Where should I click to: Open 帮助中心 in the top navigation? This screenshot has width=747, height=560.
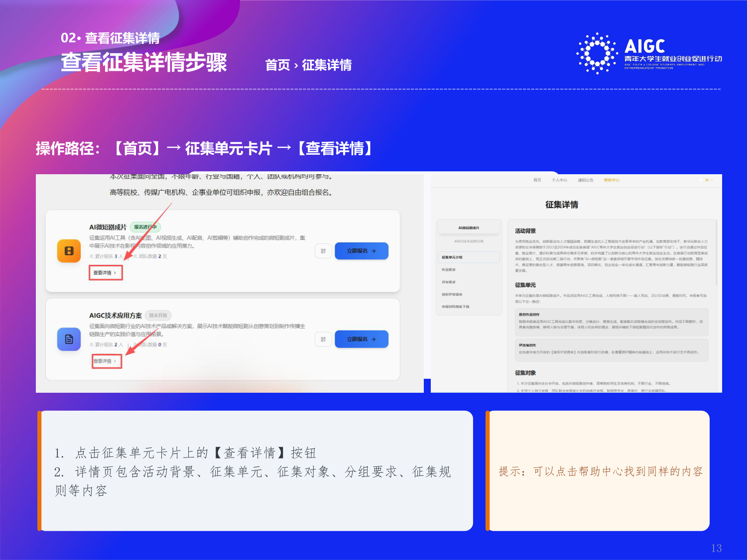pyautogui.click(x=612, y=180)
